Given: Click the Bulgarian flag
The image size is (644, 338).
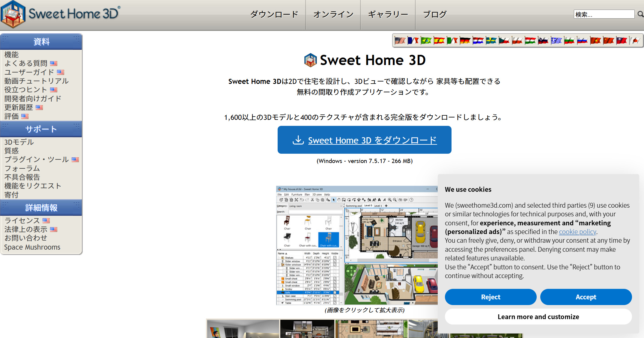Looking at the screenshot, I should coord(569,40).
